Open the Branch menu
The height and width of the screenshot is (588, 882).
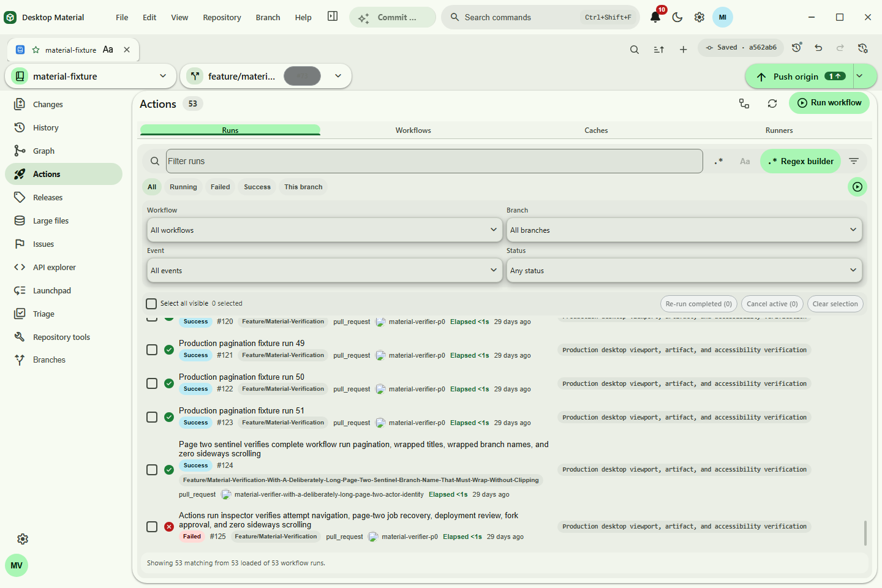pos(268,17)
